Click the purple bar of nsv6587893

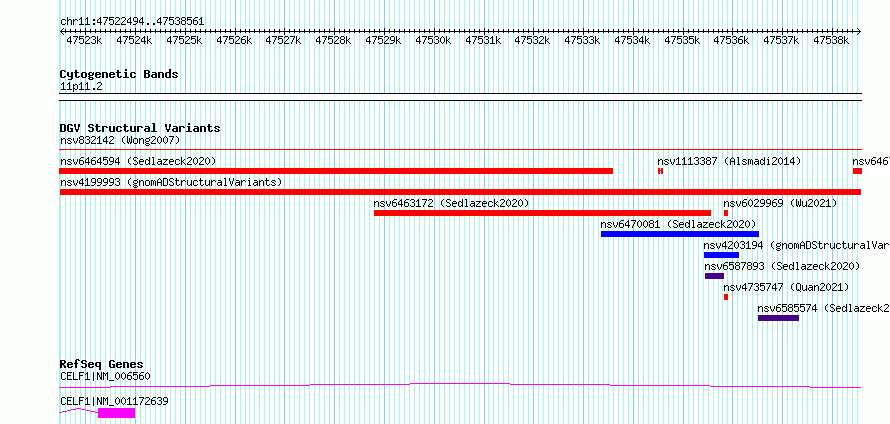715,276
